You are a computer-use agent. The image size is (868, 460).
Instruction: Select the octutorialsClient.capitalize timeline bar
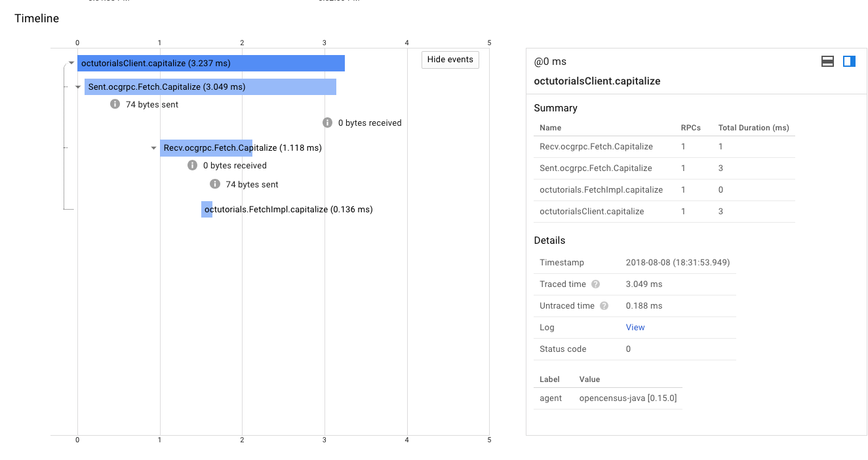coord(210,64)
